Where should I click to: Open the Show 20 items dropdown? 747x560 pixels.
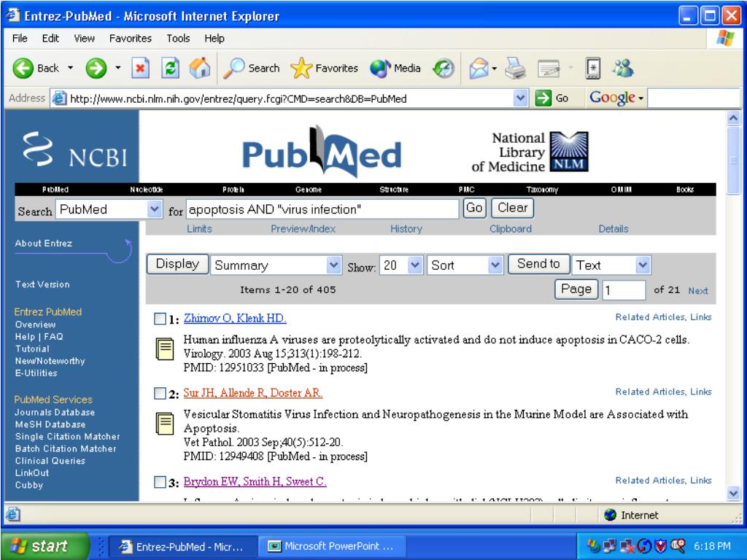click(x=415, y=265)
